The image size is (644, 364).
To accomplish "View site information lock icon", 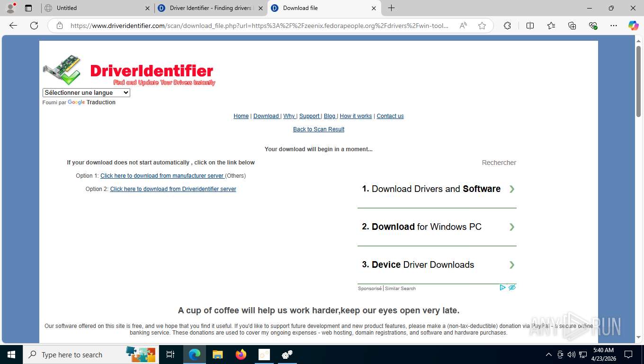I will click(60, 26).
